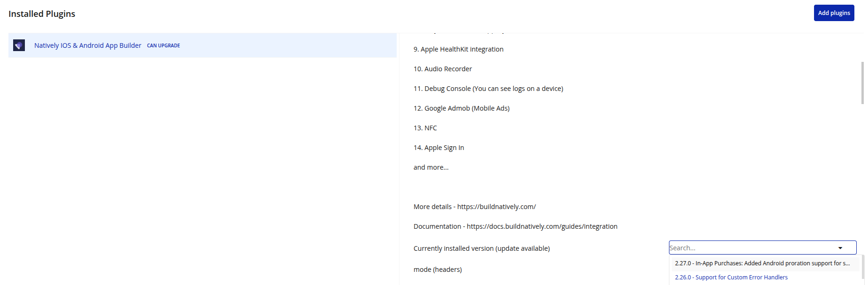Click the plugin description scrollbar
This screenshot has height=285, width=868.
point(862,83)
